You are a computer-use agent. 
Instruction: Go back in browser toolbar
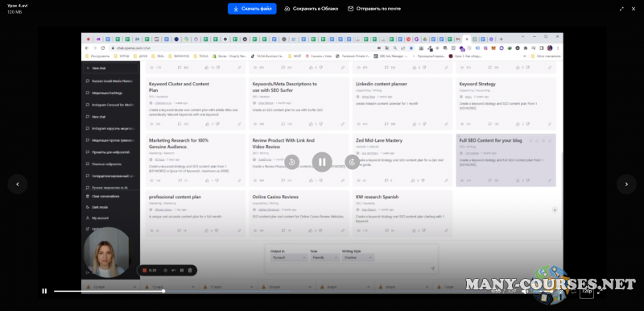tap(87, 48)
